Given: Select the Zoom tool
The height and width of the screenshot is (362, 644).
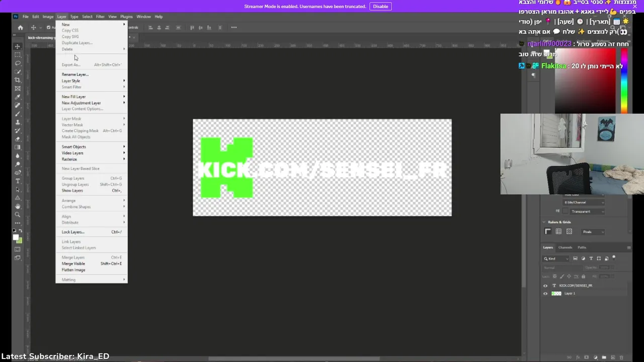Looking at the screenshot, I should pos(18,215).
